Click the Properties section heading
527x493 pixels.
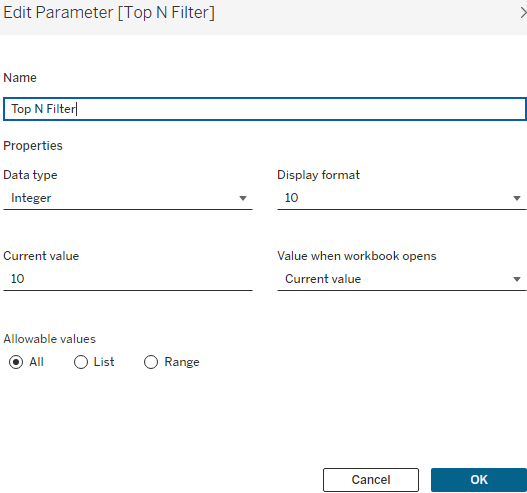[x=33, y=146]
